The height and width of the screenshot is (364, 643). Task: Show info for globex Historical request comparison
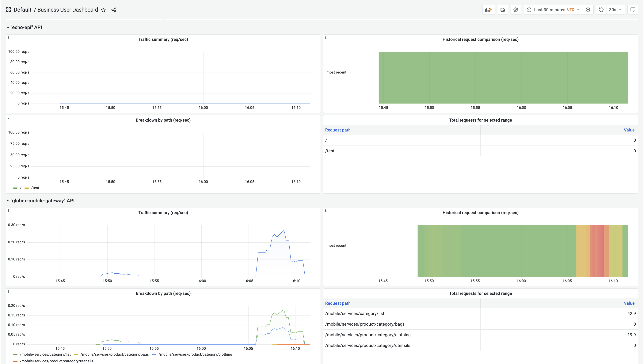tap(326, 211)
